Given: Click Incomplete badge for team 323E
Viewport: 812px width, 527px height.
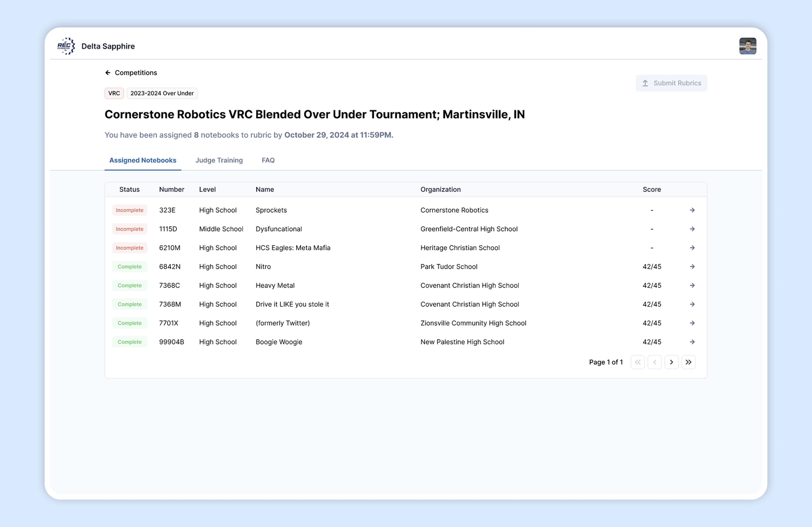Looking at the screenshot, I should pyautogui.click(x=129, y=210).
